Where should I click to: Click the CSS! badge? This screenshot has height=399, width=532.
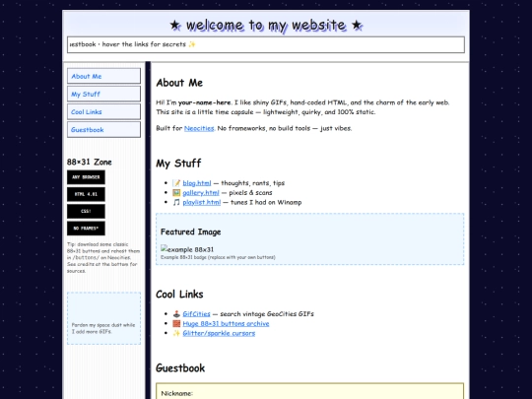tap(86, 211)
